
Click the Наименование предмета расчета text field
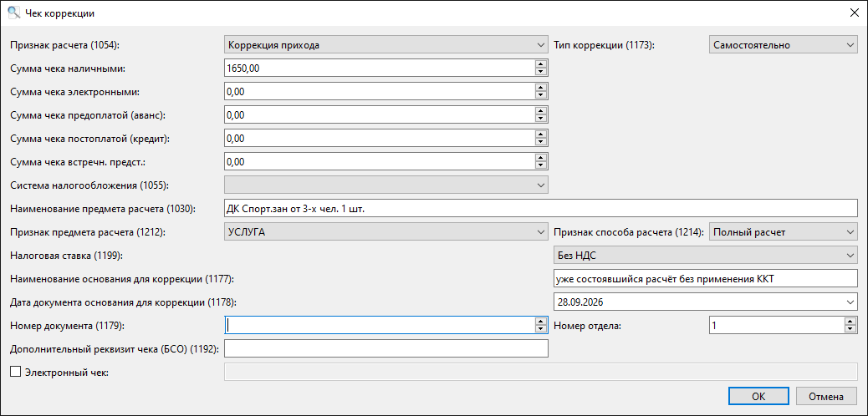(540, 209)
